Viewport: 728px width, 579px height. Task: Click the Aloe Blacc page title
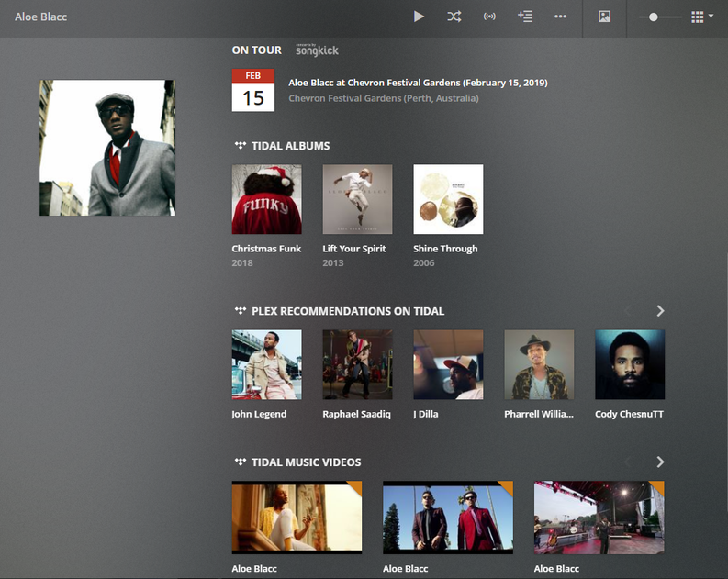pos(41,17)
